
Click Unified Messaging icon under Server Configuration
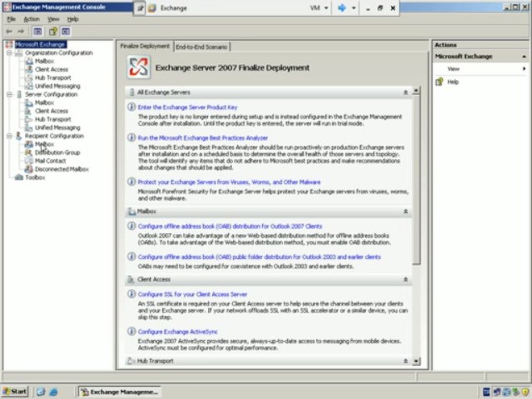pos(29,127)
